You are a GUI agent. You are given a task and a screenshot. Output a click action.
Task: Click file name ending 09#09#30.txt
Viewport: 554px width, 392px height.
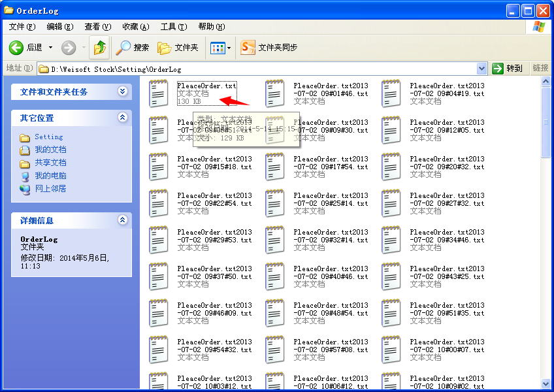[x=331, y=126]
